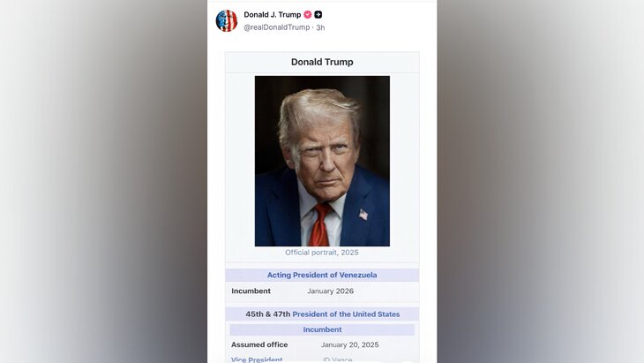The height and width of the screenshot is (363, 644).
Task: Open the flag-painted profile avatar
Action: [227, 20]
